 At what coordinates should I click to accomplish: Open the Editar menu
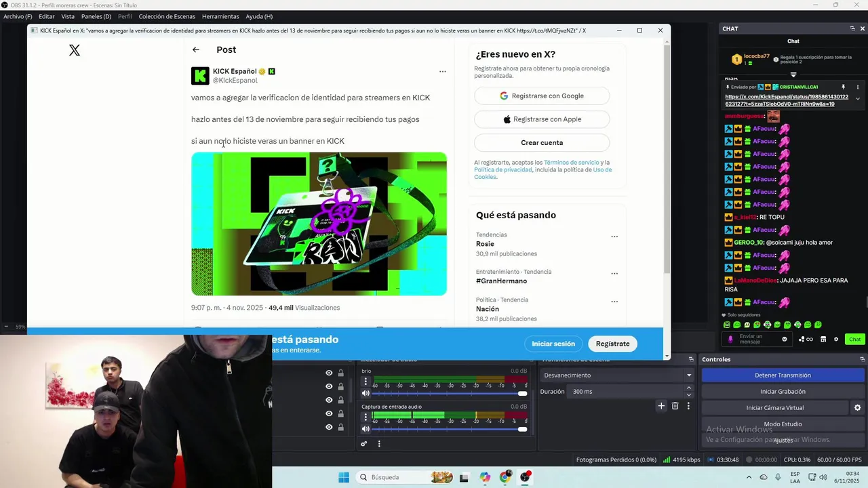click(x=47, y=16)
